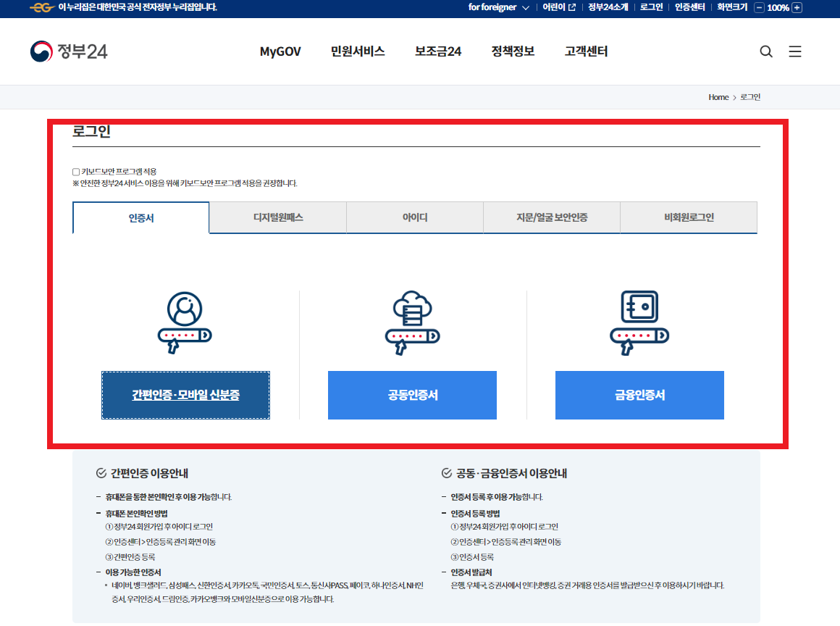Viewport: 840px width, 626px height.
Task: Click the eGov emblem in top bar
Action: click(x=42, y=7)
